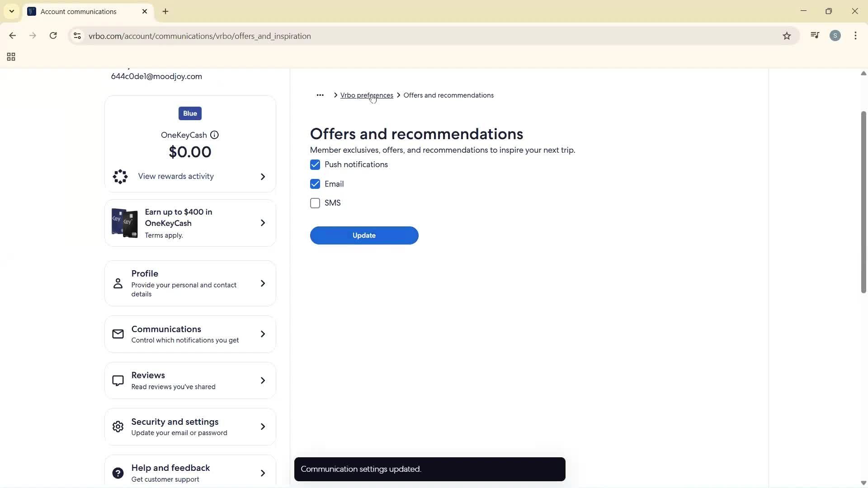Open the tab search dropdown
The height and width of the screenshot is (488, 868).
pyautogui.click(x=11, y=11)
